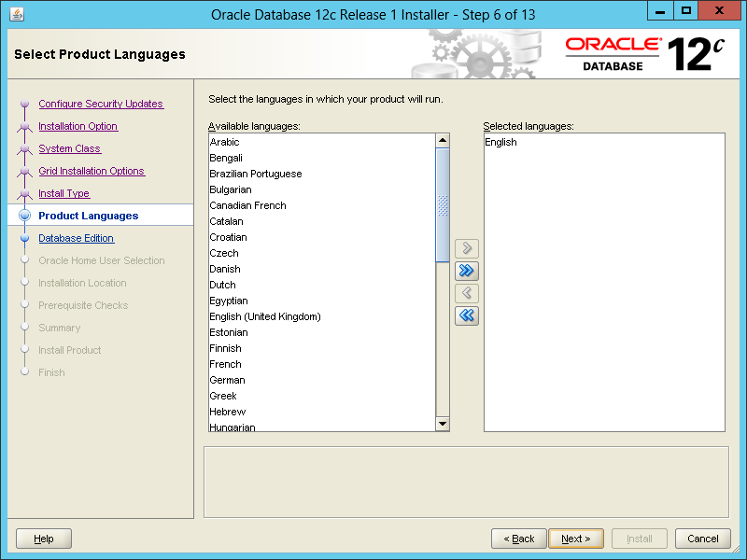Viewport: 747px width, 560px height.
Task: Click the add all languages double arrow
Action: [x=466, y=271]
